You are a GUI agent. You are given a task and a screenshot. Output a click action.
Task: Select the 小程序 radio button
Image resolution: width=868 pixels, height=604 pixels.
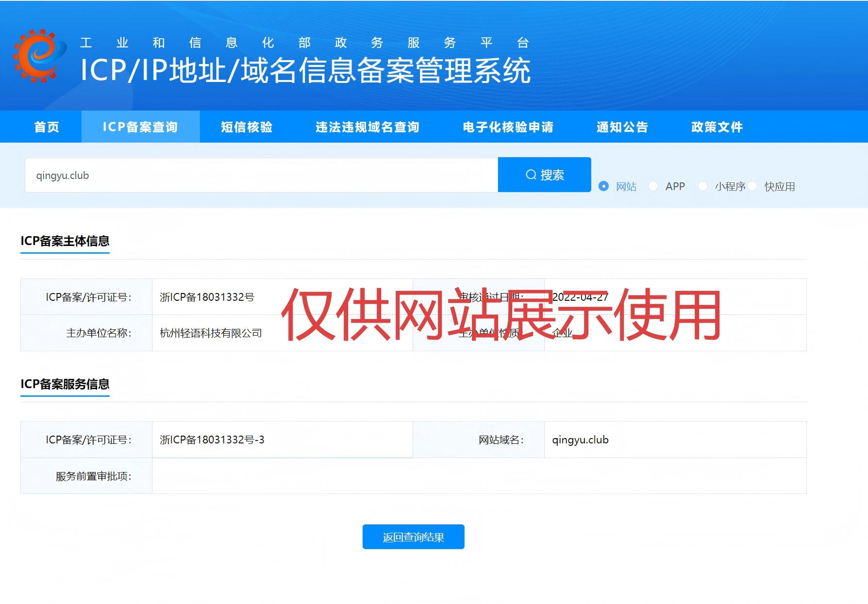[x=703, y=186]
